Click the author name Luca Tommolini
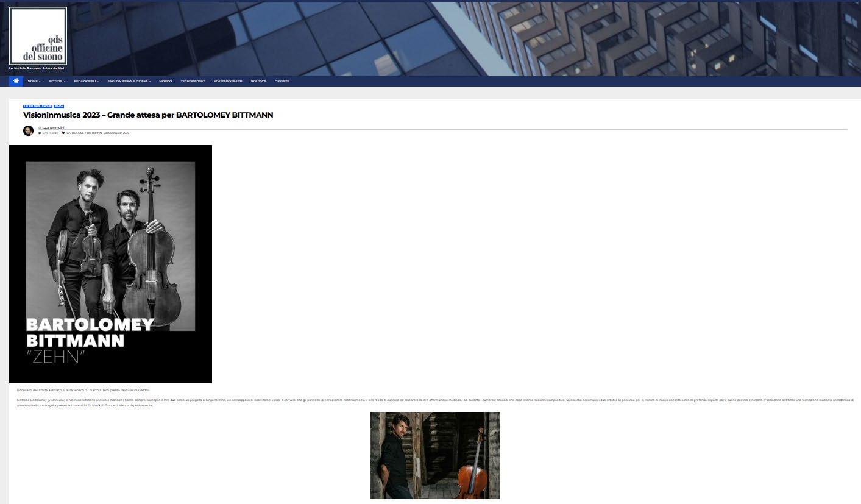 (x=53, y=127)
